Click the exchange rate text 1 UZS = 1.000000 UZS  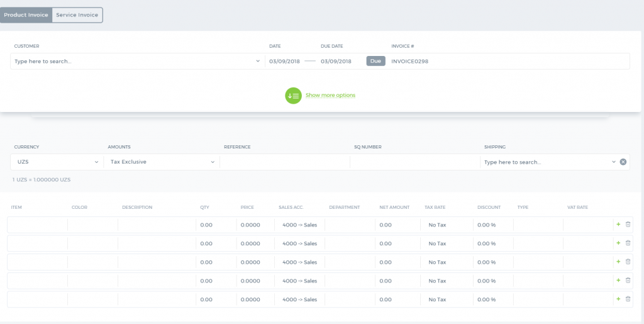[x=42, y=180]
